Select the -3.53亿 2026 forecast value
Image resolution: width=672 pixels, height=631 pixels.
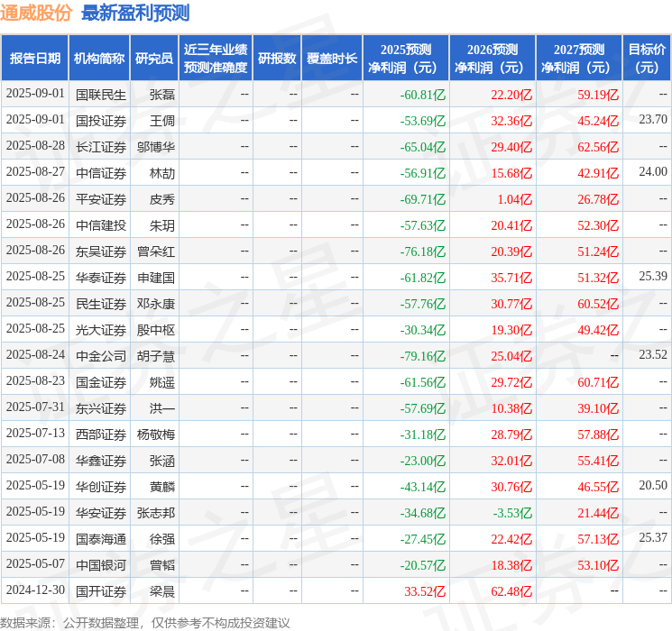tap(511, 513)
